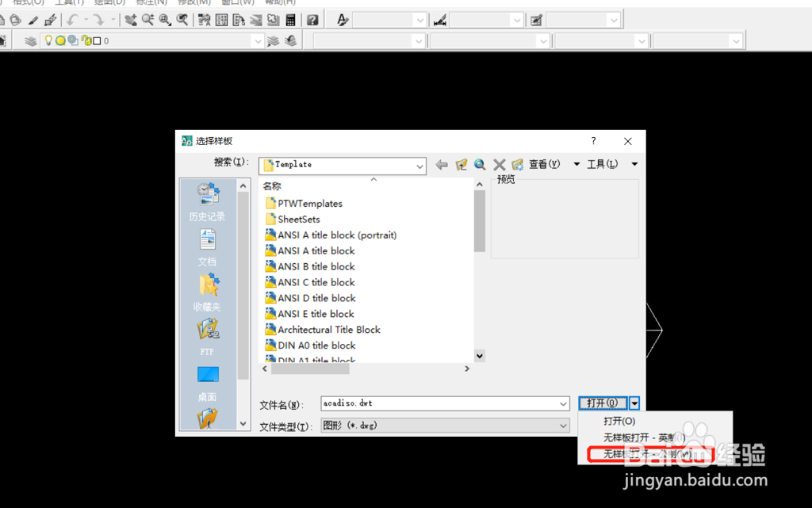Expand the text style dropdown

(x=420, y=20)
